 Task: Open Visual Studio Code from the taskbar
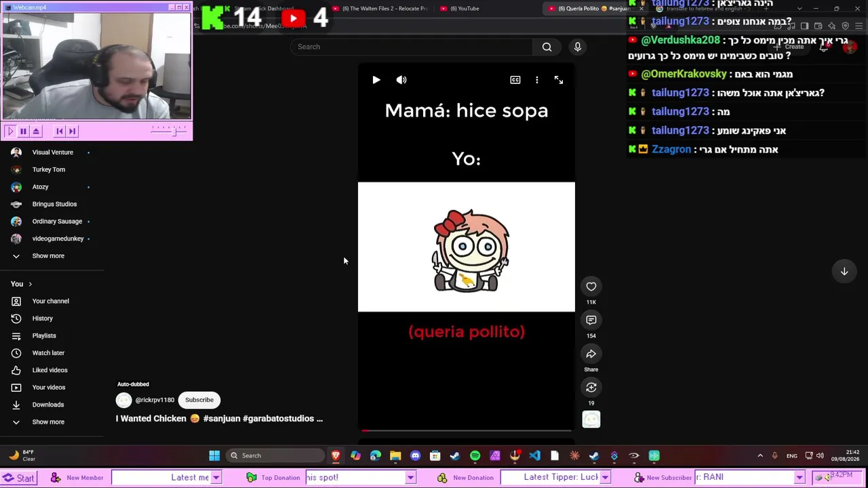click(x=534, y=455)
